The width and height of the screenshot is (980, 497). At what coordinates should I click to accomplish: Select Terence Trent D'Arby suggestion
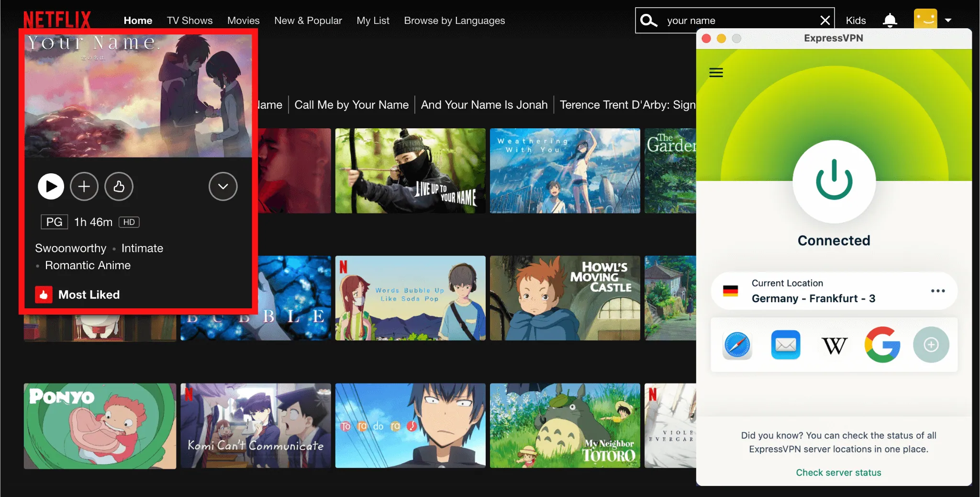(x=627, y=105)
